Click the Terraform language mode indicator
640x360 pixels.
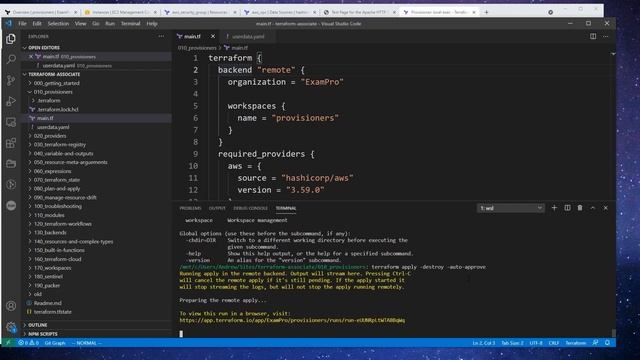(x=576, y=343)
